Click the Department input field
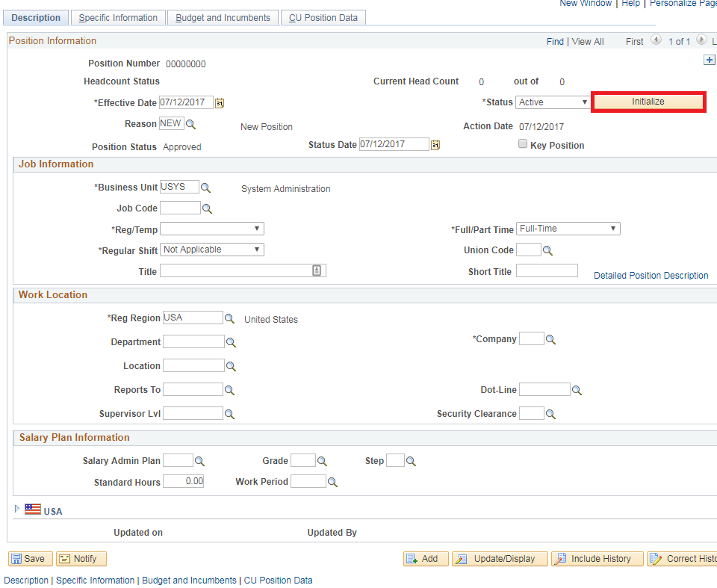 [194, 342]
